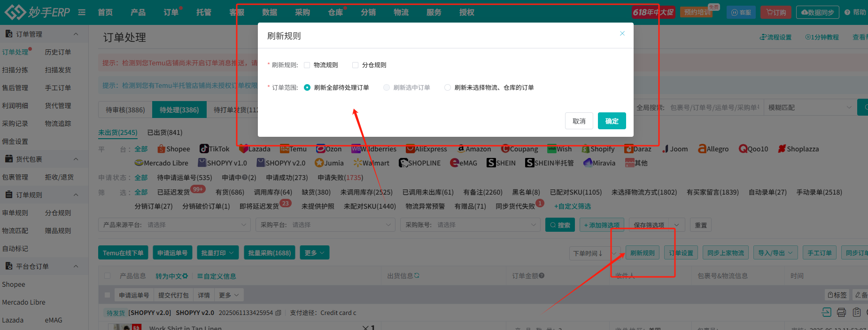
Task: Filter by 申请失败(1735) status
Action: tap(340, 178)
